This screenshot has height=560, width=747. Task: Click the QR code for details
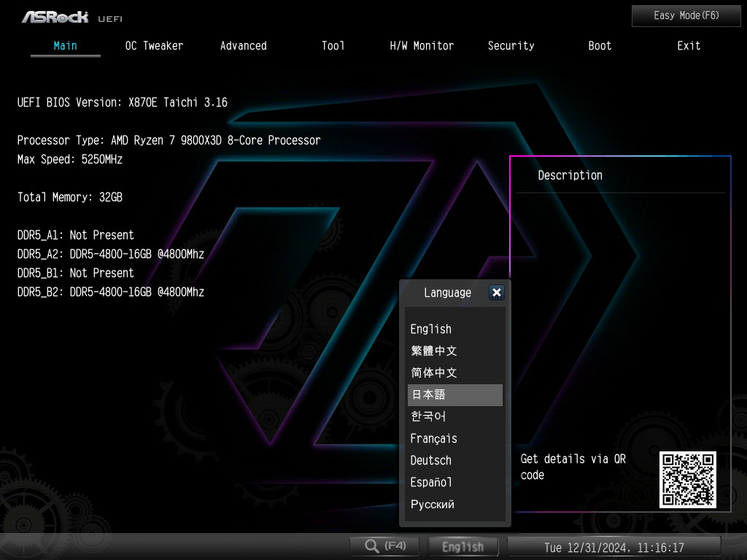tap(687, 480)
